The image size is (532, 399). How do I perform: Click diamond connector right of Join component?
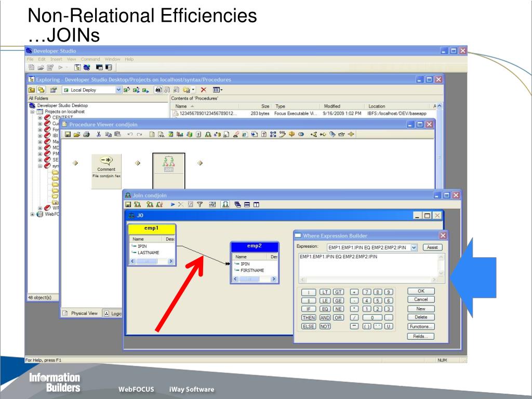(200, 163)
